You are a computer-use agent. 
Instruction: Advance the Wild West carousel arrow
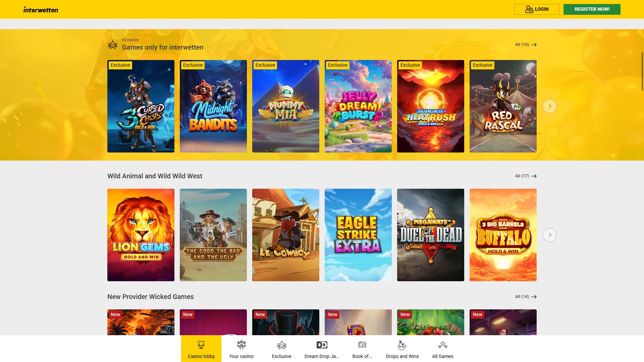(x=550, y=235)
